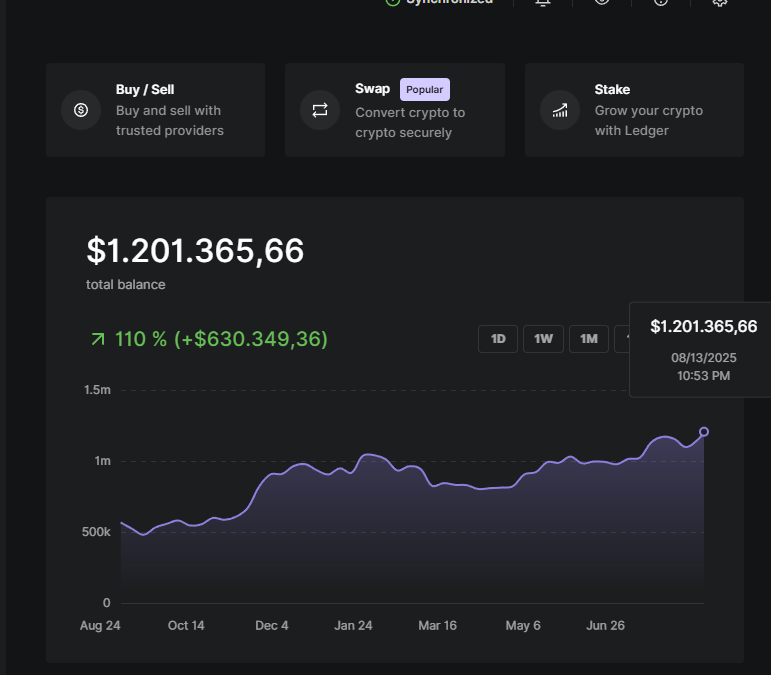Switch the chart range to 1W
Image resolution: width=771 pixels, height=675 pixels.
pyautogui.click(x=543, y=339)
